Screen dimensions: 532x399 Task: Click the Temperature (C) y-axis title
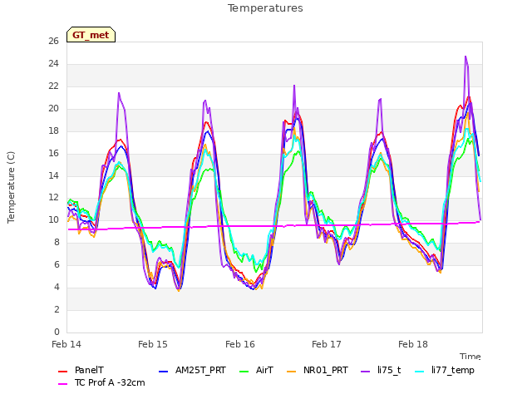point(11,187)
